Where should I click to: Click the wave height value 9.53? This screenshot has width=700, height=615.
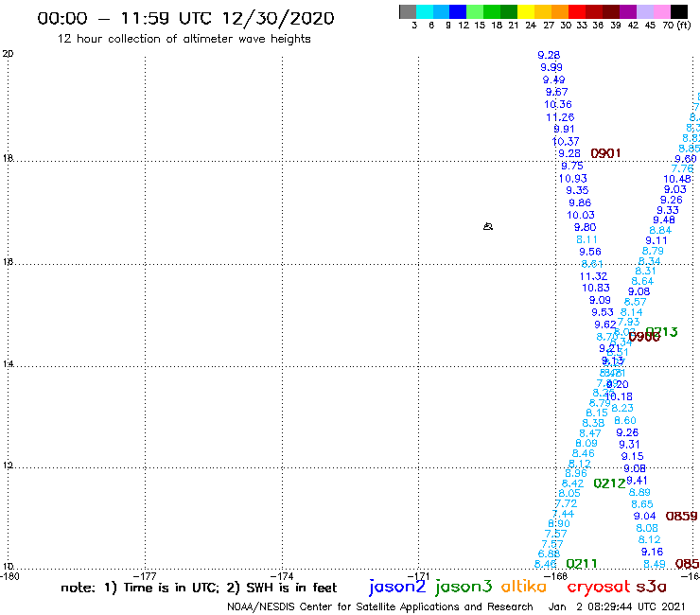pyautogui.click(x=603, y=312)
